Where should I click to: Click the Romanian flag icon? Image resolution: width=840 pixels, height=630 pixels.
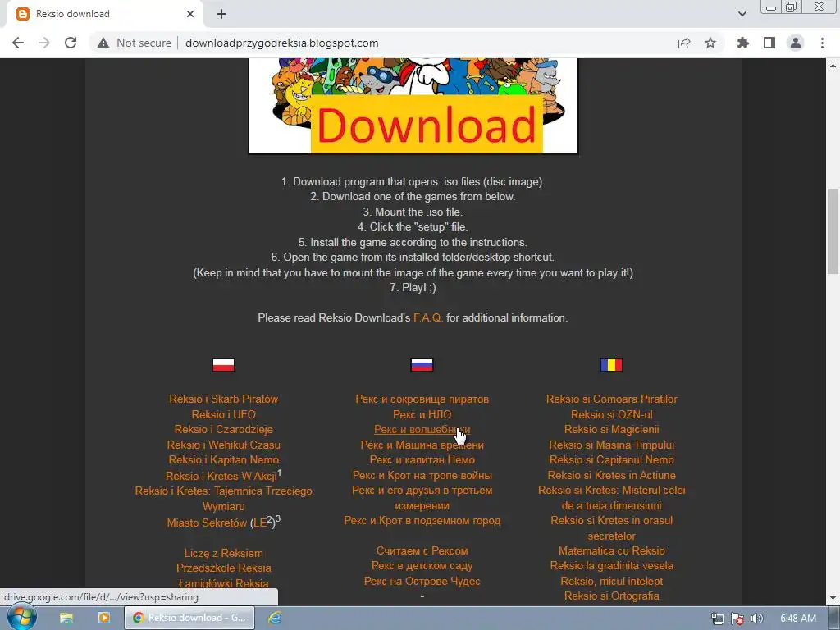611,365
